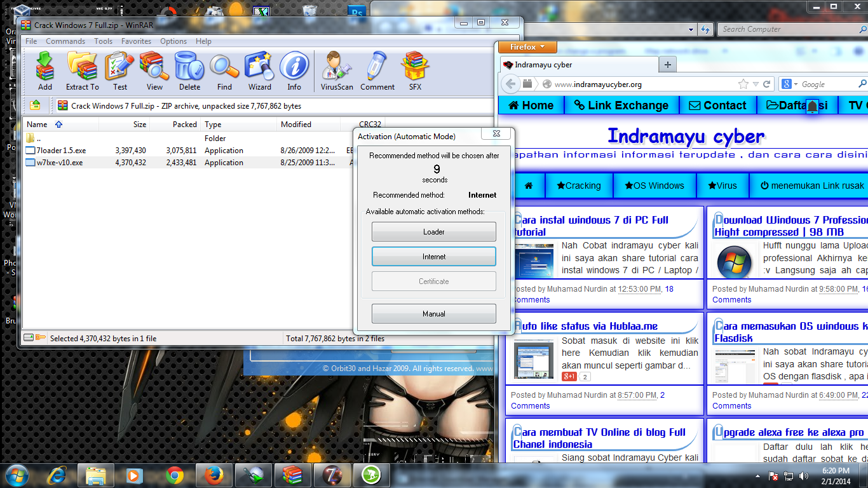
Task: Open 'Auto like status via Hublaa.me' post
Action: pos(585,326)
